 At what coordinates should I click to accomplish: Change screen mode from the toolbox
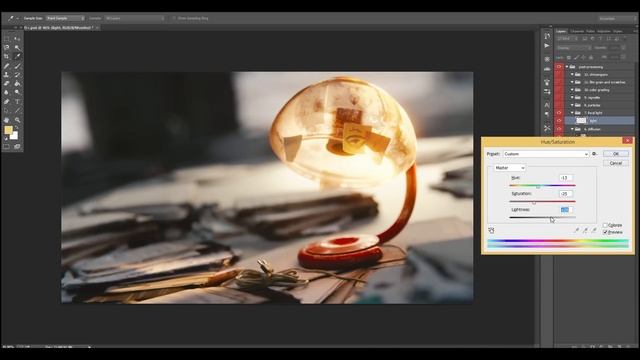[x=17, y=147]
